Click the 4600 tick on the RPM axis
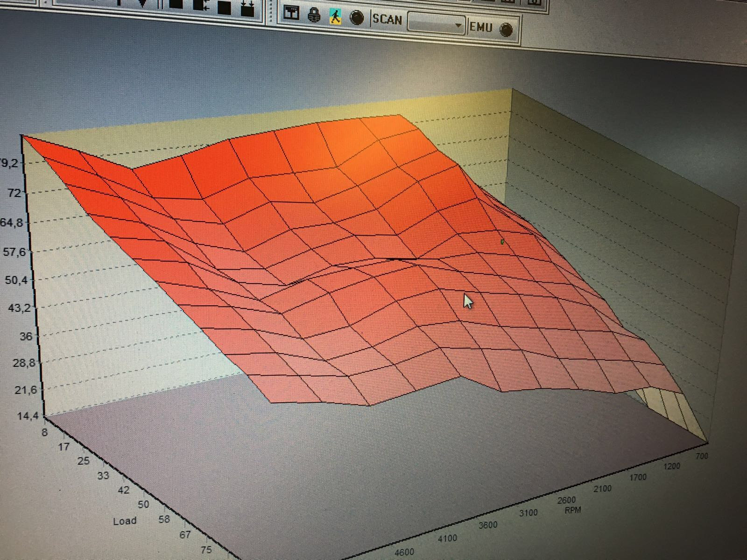This screenshot has height=560, width=747. point(404,552)
